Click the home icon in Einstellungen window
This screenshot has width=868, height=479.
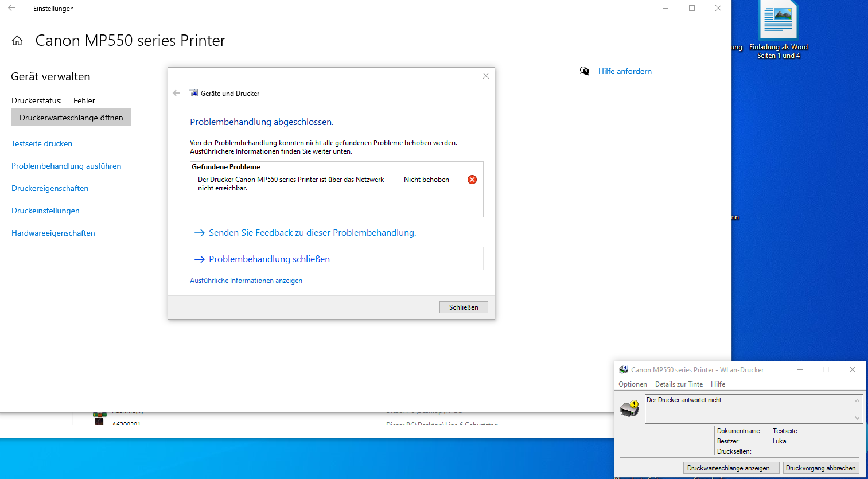click(x=17, y=40)
